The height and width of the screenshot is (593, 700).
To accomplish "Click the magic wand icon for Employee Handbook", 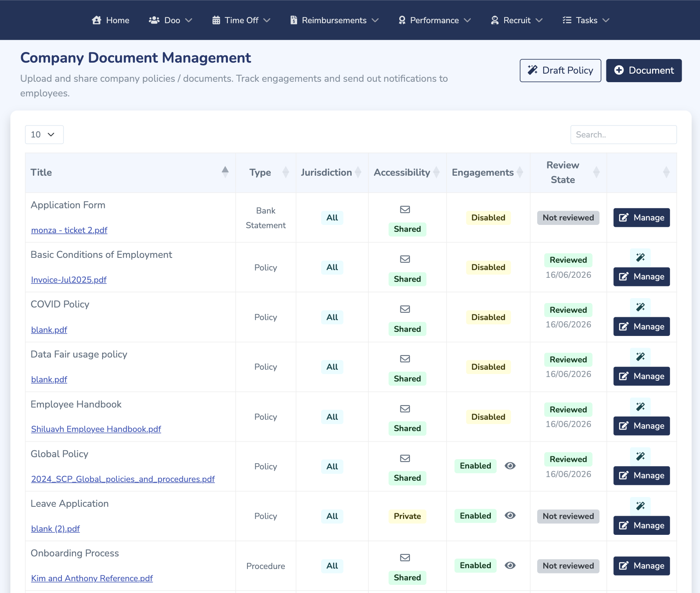I will coord(641,407).
